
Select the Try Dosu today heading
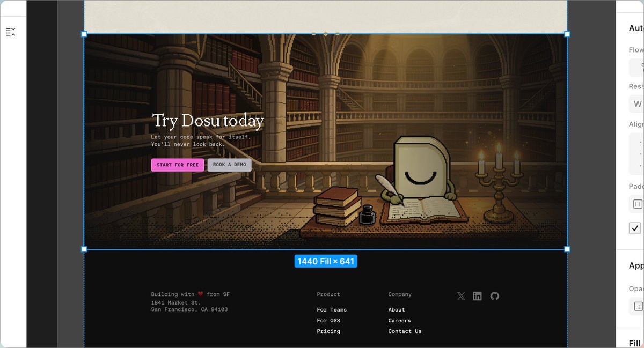click(x=208, y=121)
